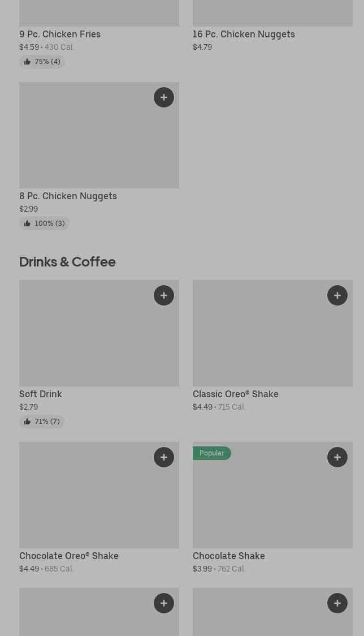Click plus icon on bottom-left item
The image size is (364, 636).
[164, 603]
